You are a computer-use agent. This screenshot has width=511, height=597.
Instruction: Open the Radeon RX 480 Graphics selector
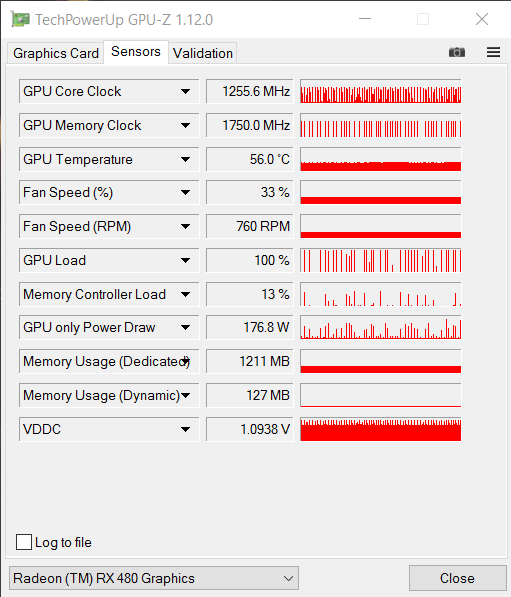(x=154, y=578)
